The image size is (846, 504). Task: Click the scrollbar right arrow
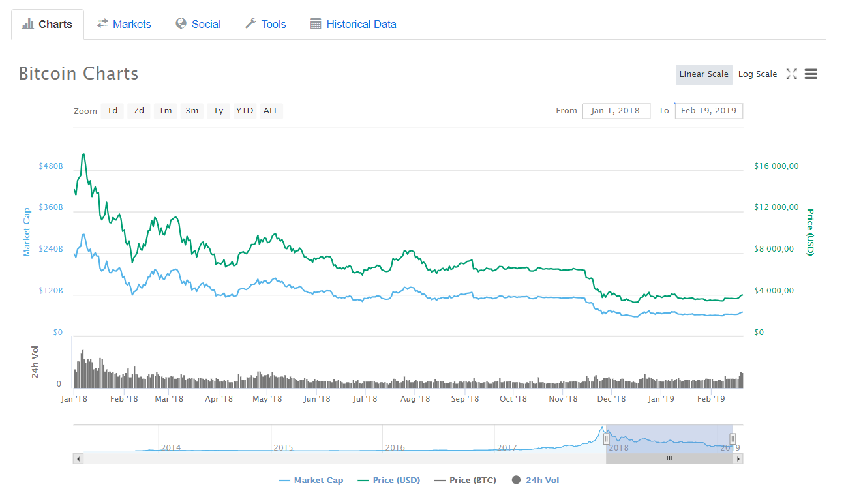coord(738,459)
